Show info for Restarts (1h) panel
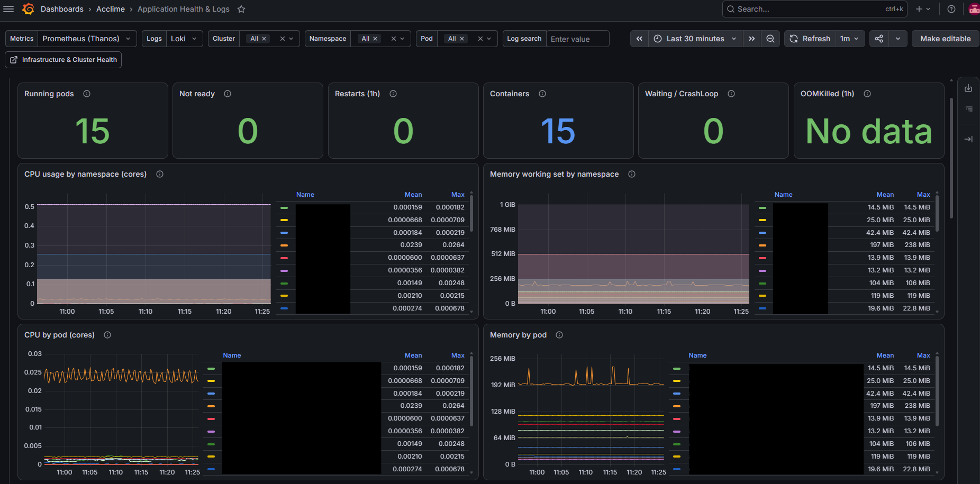 pos(393,94)
